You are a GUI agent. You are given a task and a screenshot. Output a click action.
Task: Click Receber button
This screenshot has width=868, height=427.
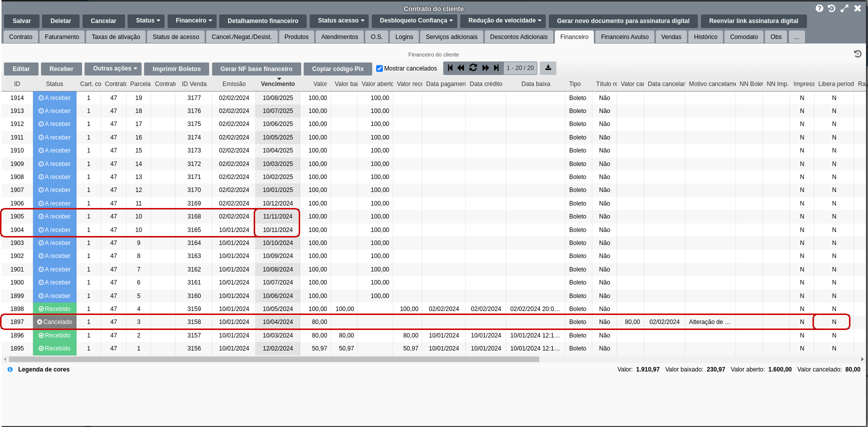62,68
